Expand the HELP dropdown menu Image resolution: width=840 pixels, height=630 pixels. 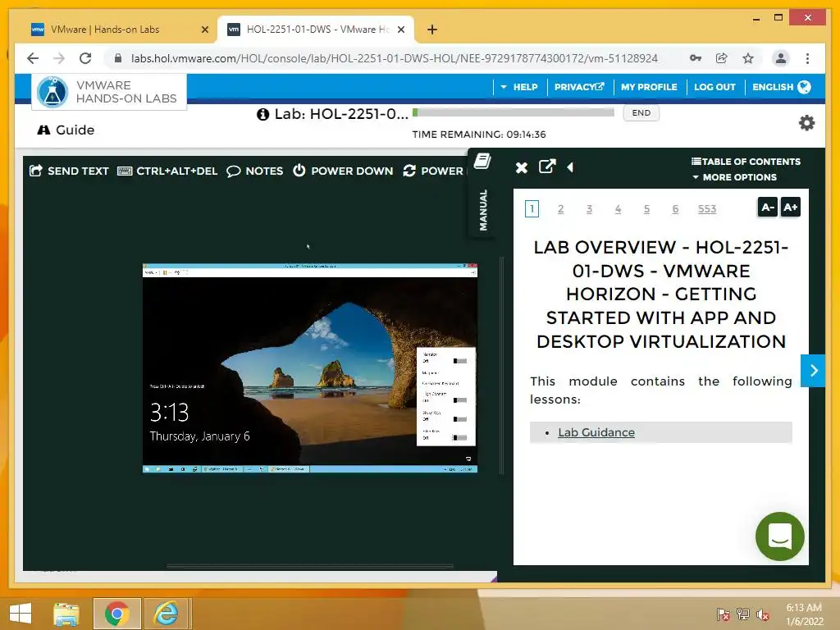click(x=519, y=87)
